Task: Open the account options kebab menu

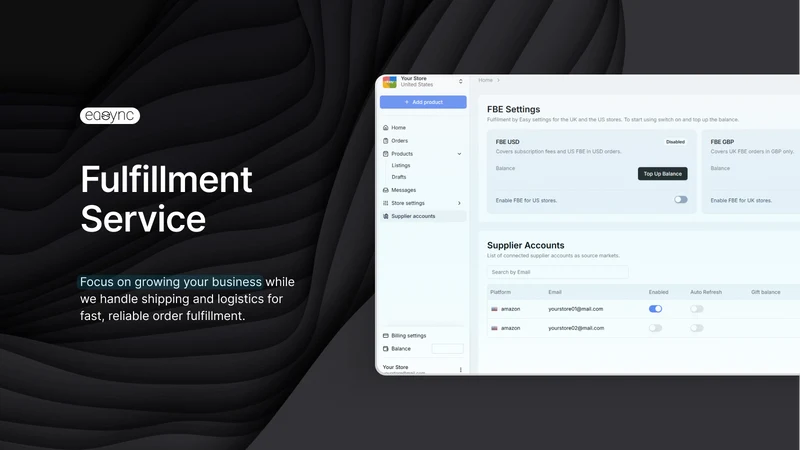Action: (461, 370)
